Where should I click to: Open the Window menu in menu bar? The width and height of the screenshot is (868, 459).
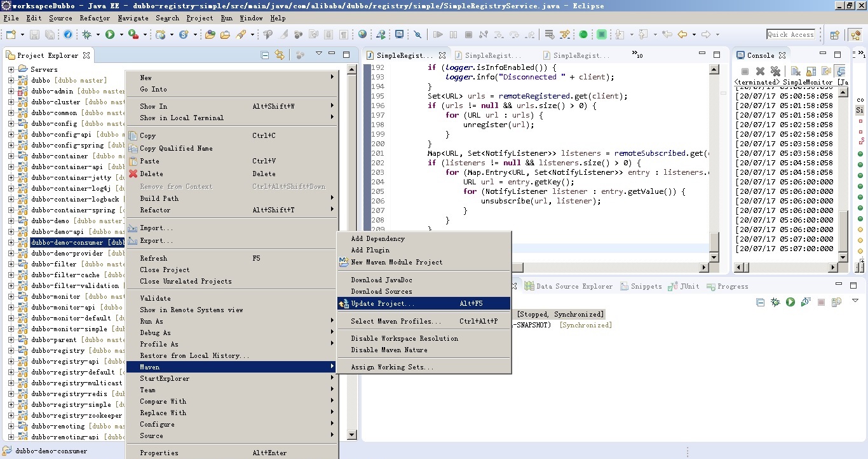tap(251, 18)
